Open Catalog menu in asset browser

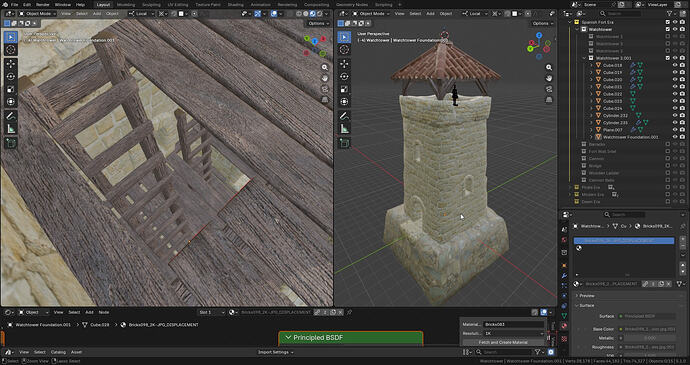click(58, 352)
